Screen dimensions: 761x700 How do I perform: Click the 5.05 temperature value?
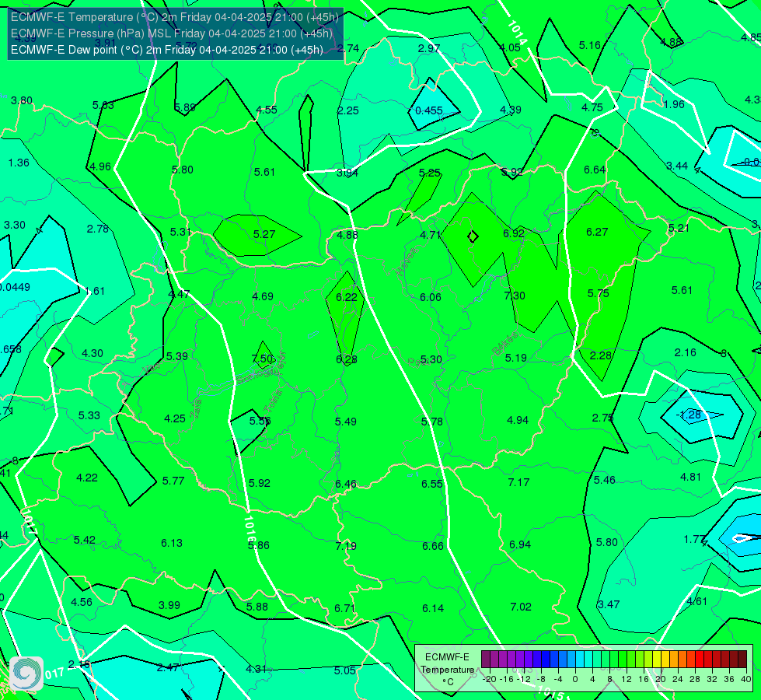coord(344,671)
